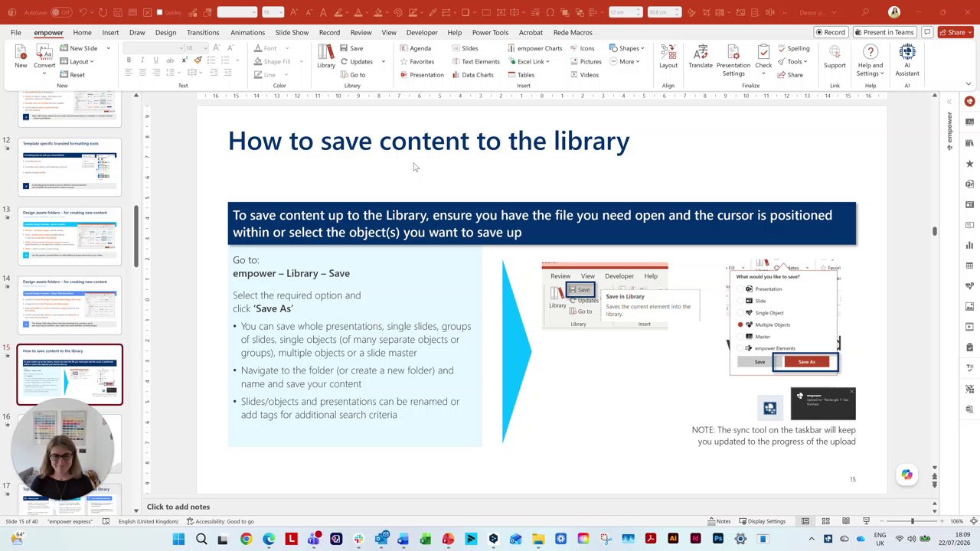The image size is (980, 551).
Task: Open the Slides library
Action: click(464, 48)
